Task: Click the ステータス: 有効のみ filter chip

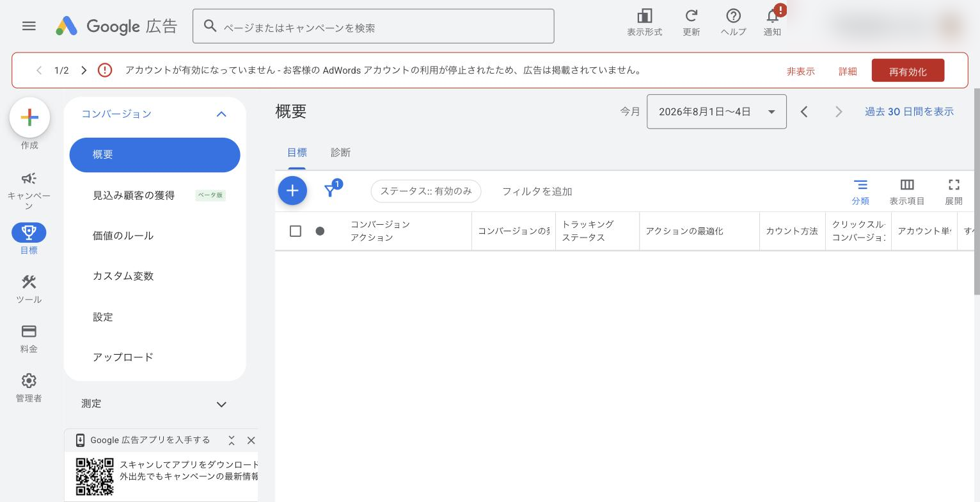Action: point(426,191)
